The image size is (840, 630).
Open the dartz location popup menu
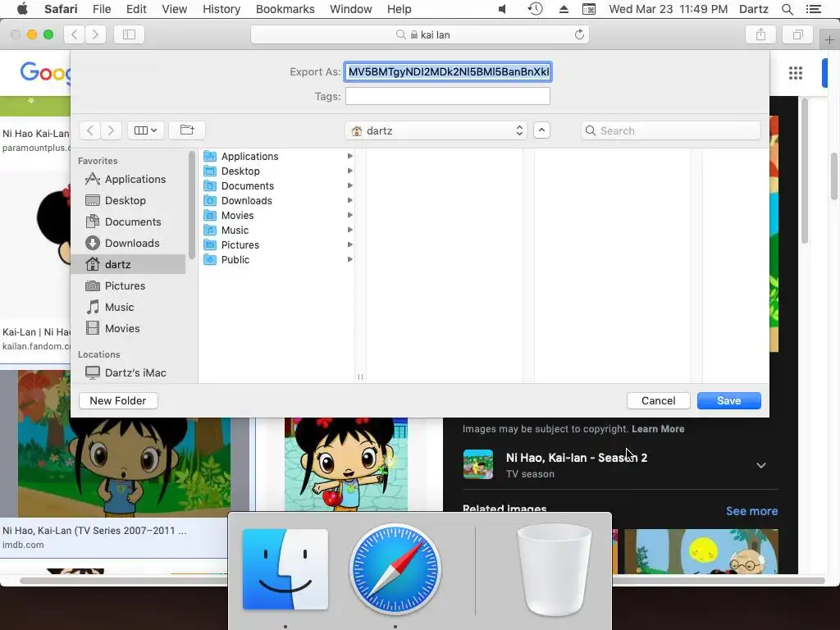436,130
